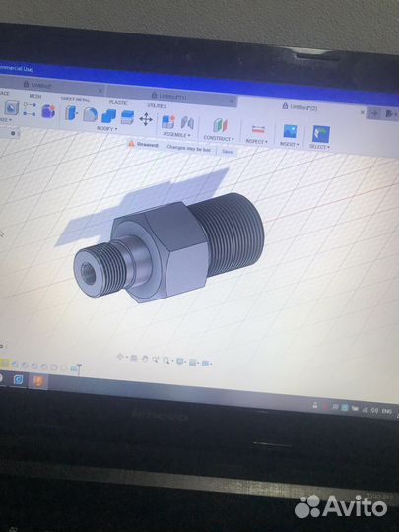This screenshot has width=399, height=532.
Task: Open the SELECT dropdown menu
Action: 319,146
